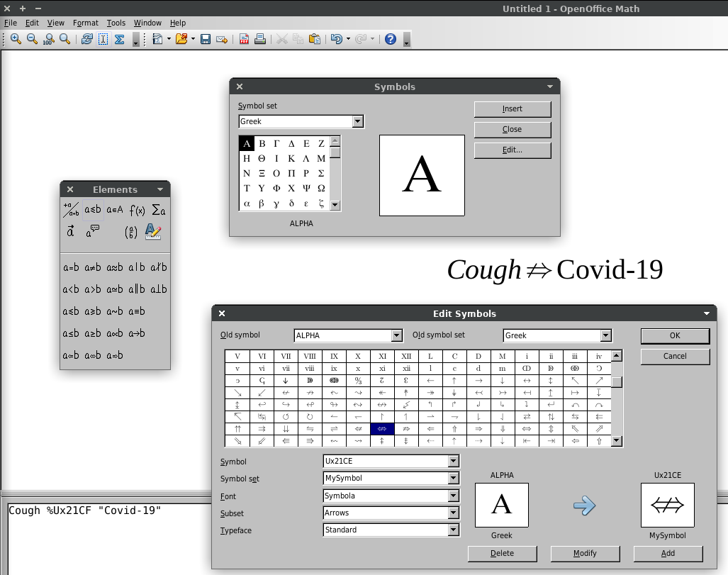Viewport: 728px width, 575px height.
Task: Click the Catalog sigma toolbar icon
Action: (x=120, y=39)
